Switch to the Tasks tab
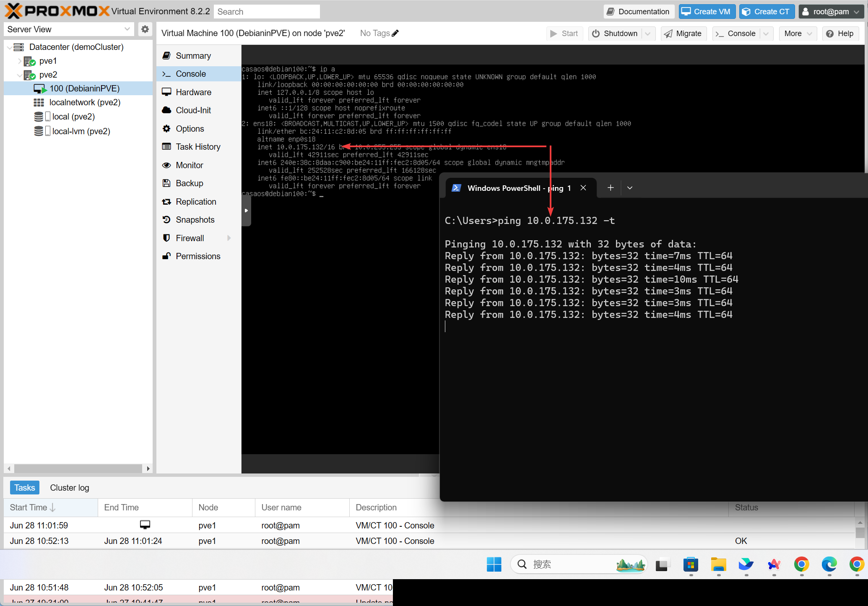Viewport: 868px width, 606px height. [25, 488]
